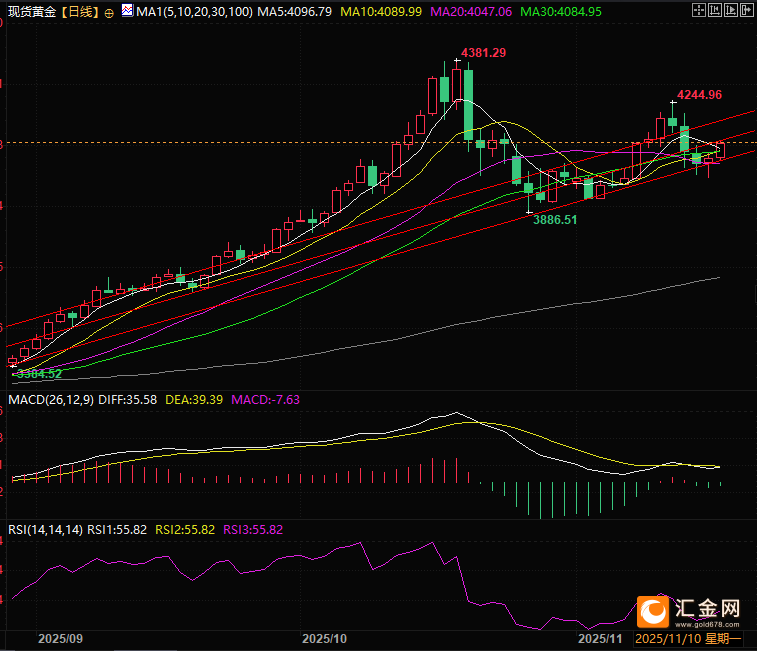Click the 4381.29 peak price label

[482, 52]
